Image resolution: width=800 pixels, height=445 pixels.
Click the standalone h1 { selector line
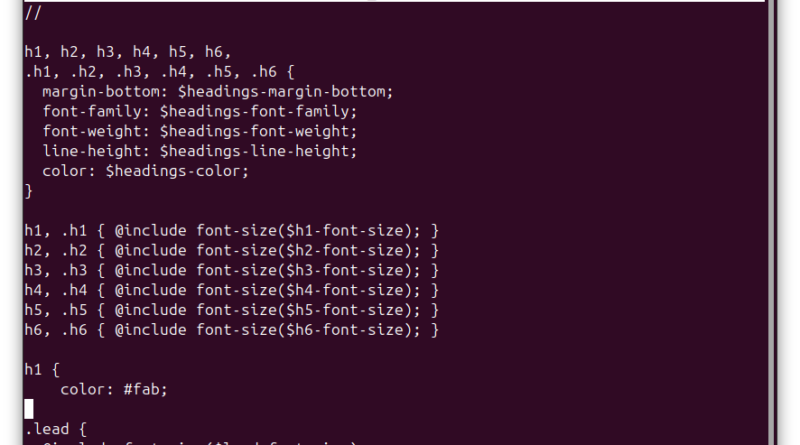pyautogui.click(x=42, y=369)
